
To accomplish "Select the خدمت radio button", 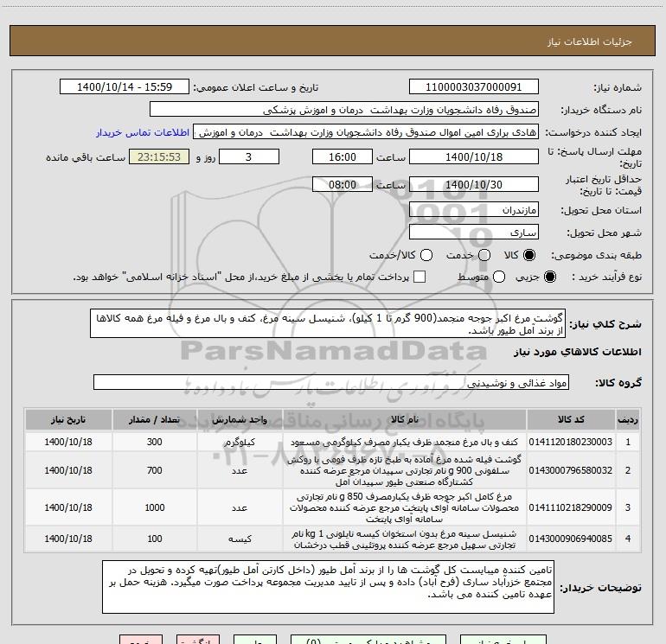I will [x=484, y=255].
